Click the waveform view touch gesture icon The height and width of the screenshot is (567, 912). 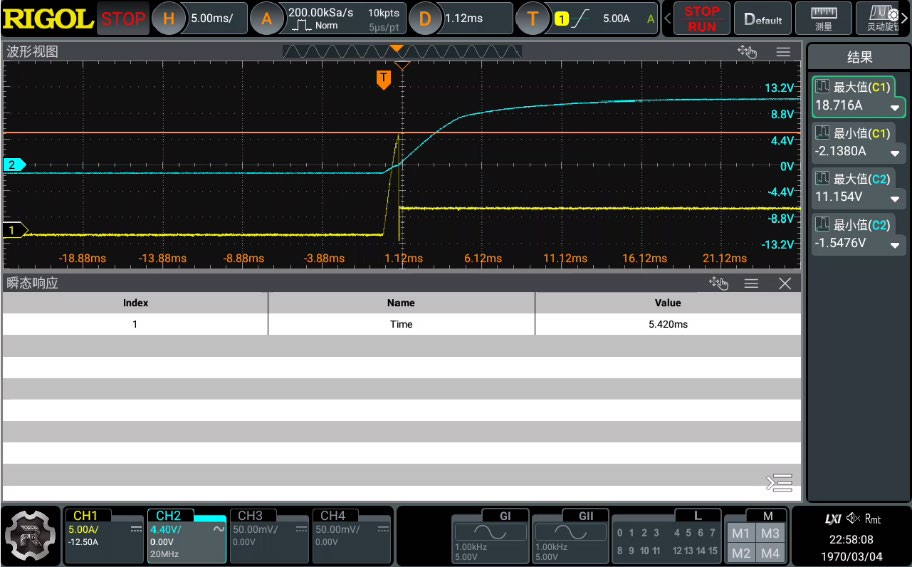[747, 52]
